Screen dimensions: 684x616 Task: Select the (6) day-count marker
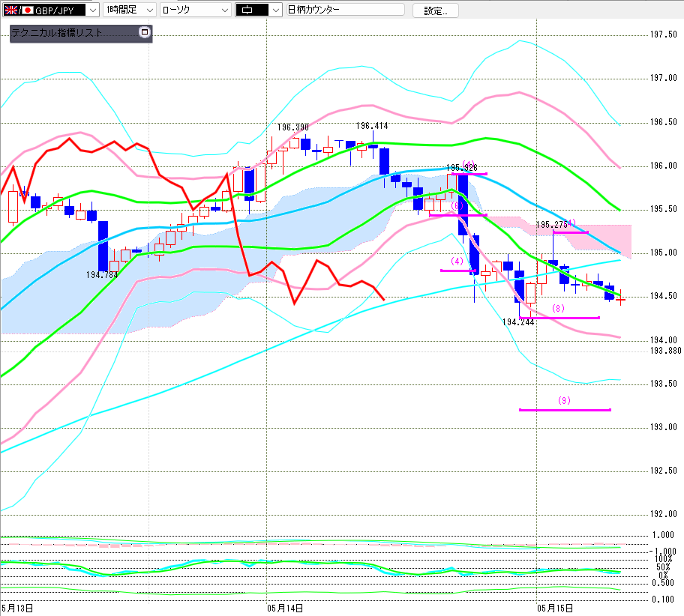point(457,206)
